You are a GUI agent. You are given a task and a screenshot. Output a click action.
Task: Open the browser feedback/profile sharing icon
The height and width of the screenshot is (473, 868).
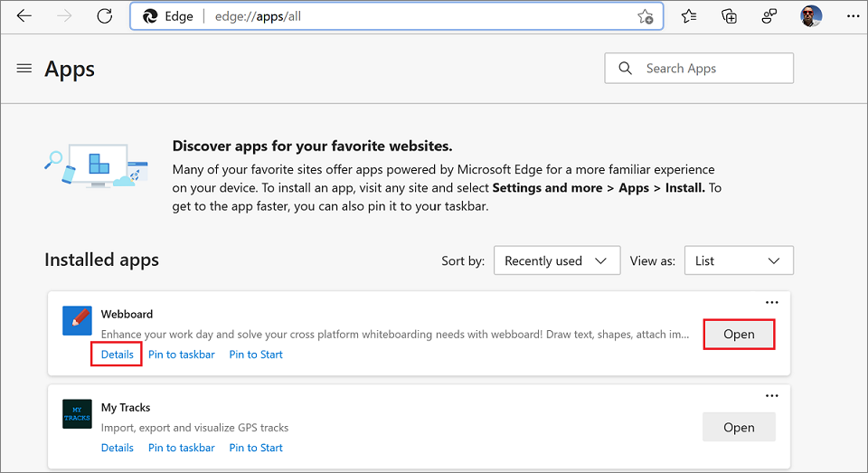click(769, 16)
